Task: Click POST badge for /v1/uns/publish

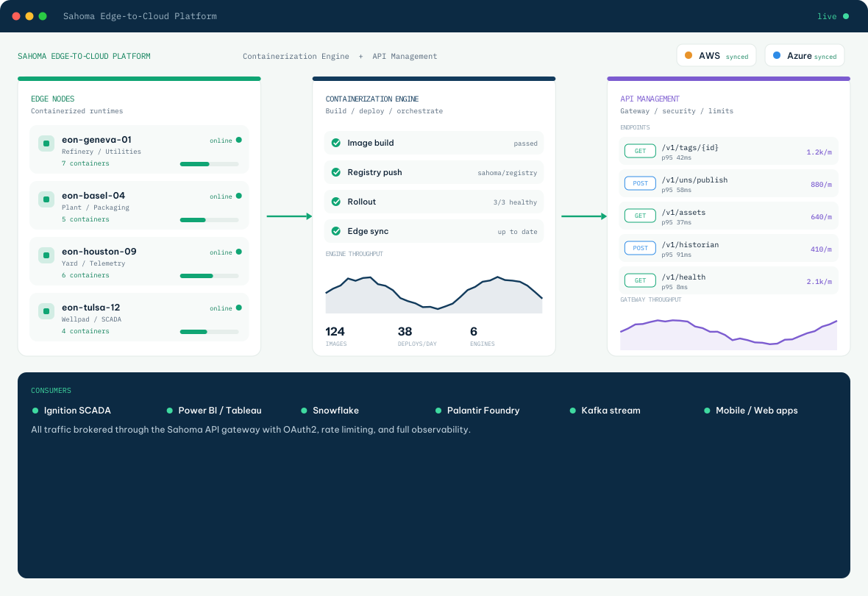Action: pyautogui.click(x=640, y=183)
